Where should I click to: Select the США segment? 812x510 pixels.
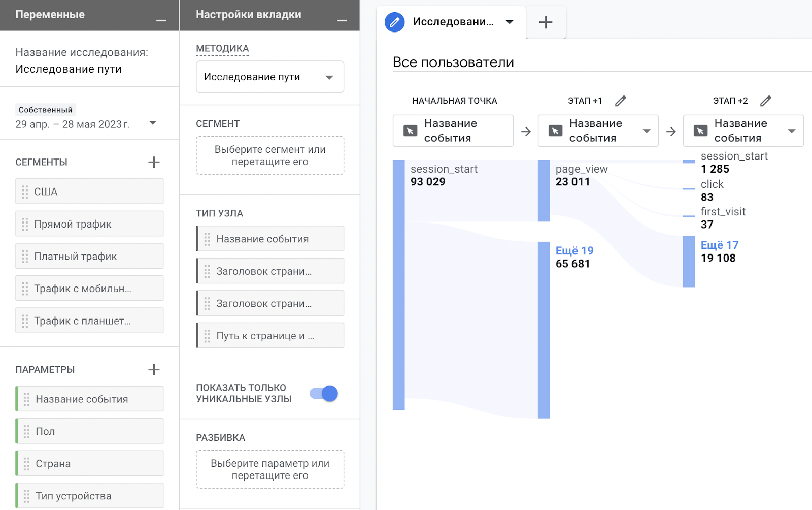(x=89, y=192)
